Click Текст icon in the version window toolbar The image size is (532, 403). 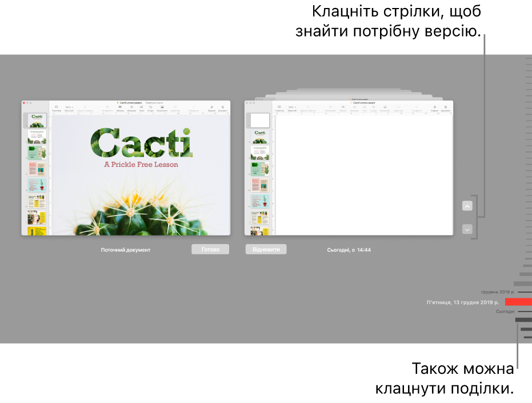click(x=365, y=107)
